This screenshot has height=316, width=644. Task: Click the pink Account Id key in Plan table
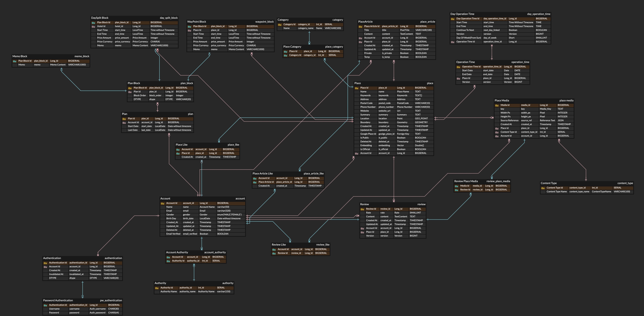[124, 123]
